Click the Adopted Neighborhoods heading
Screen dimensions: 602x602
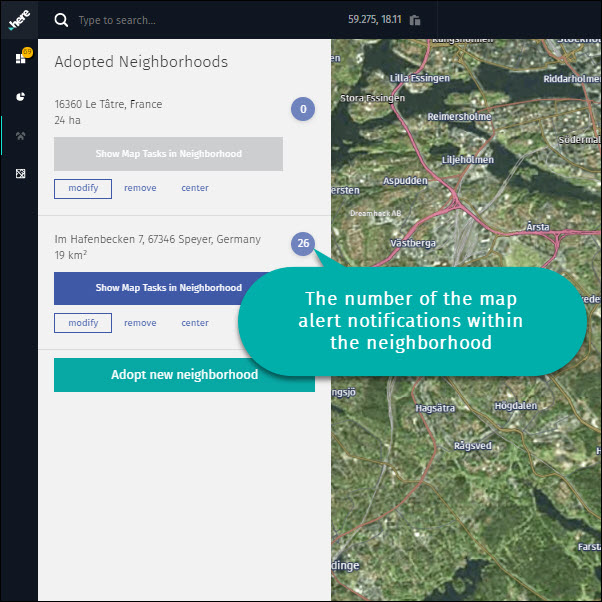(x=141, y=62)
